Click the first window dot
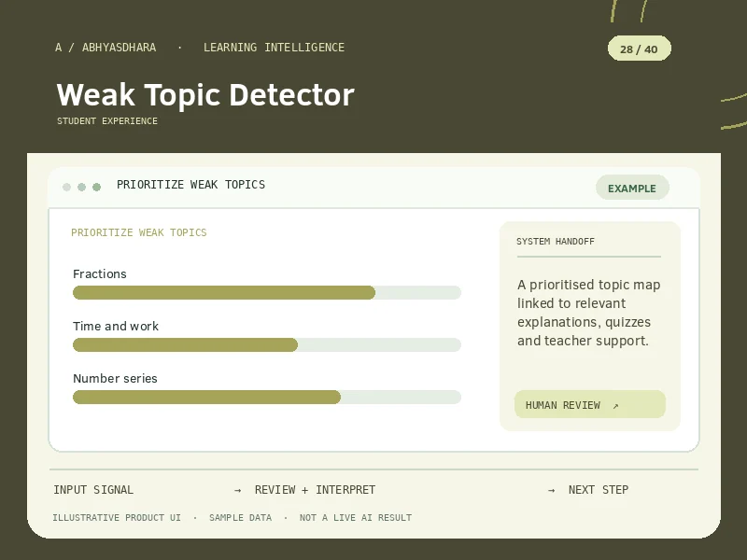The width and height of the screenshot is (747, 560). point(66,187)
